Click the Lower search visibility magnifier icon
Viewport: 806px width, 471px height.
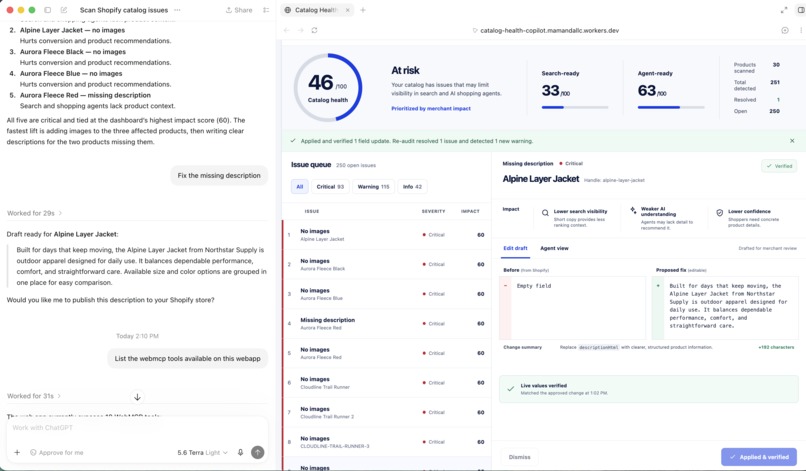[545, 213]
